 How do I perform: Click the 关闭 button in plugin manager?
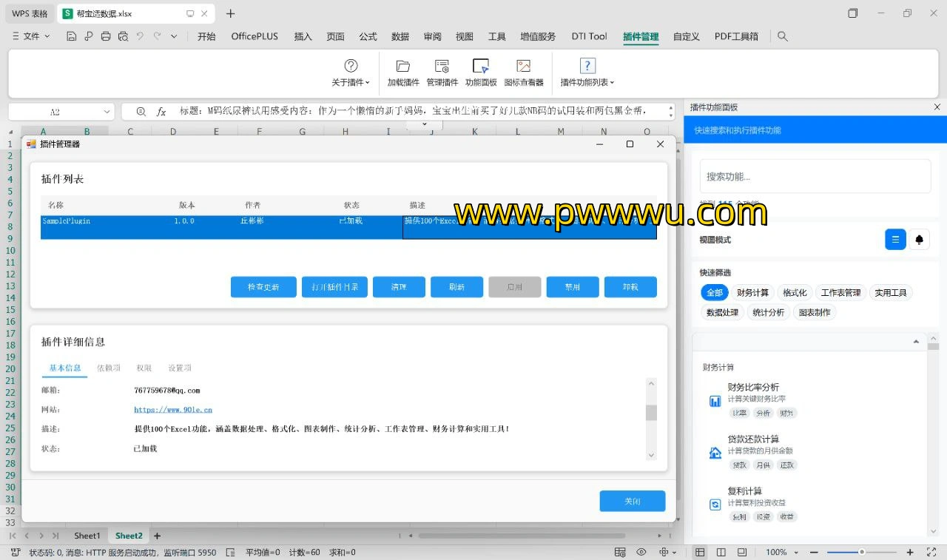pyautogui.click(x=633, y=501)
